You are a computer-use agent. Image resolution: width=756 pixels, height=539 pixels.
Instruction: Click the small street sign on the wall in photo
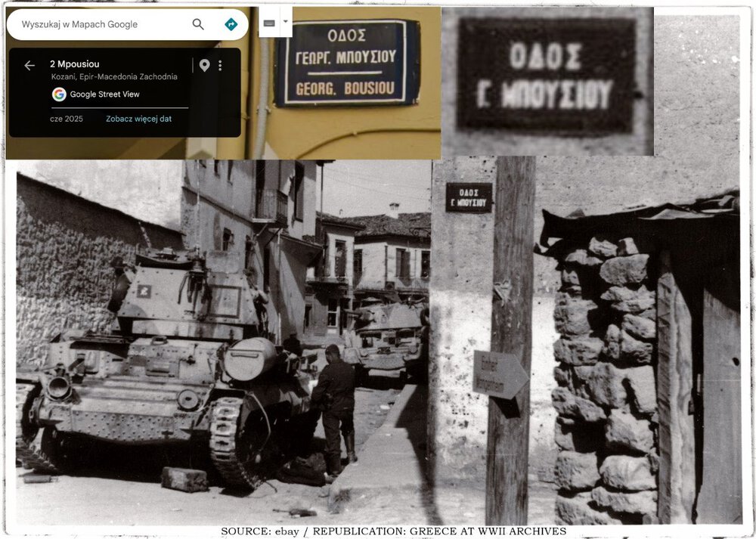coord(469,197)
